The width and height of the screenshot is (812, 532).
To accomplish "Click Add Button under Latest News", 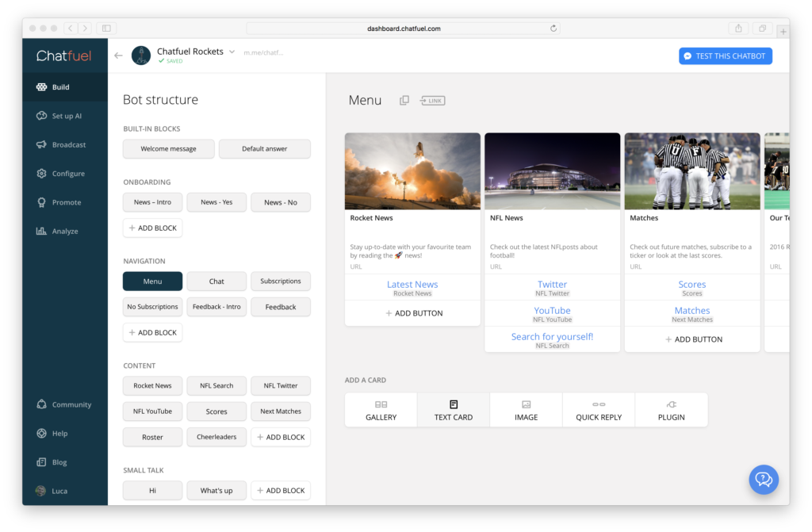I will pos(412,313).
